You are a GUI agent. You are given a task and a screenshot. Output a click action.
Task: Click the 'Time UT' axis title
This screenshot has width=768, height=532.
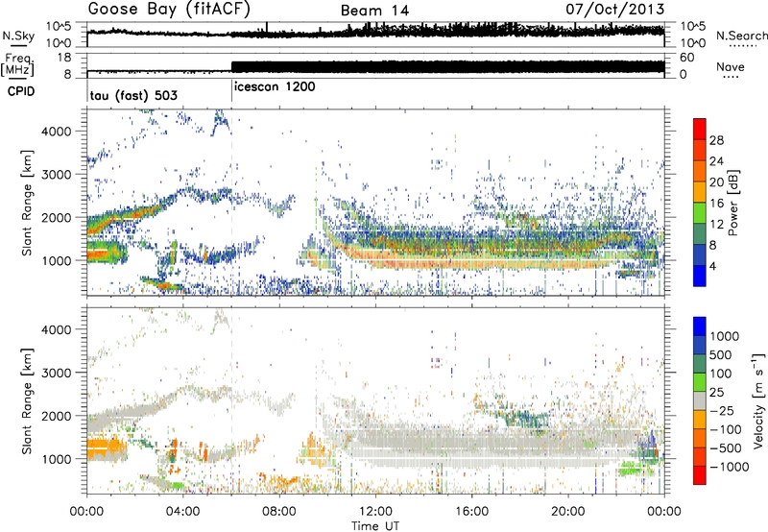point(375,526)
